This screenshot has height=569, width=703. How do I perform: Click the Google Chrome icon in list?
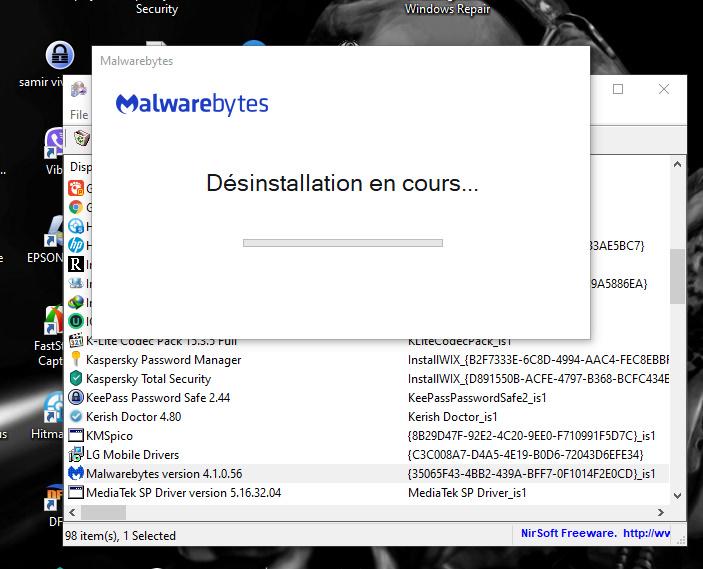(x=76, y=207)
